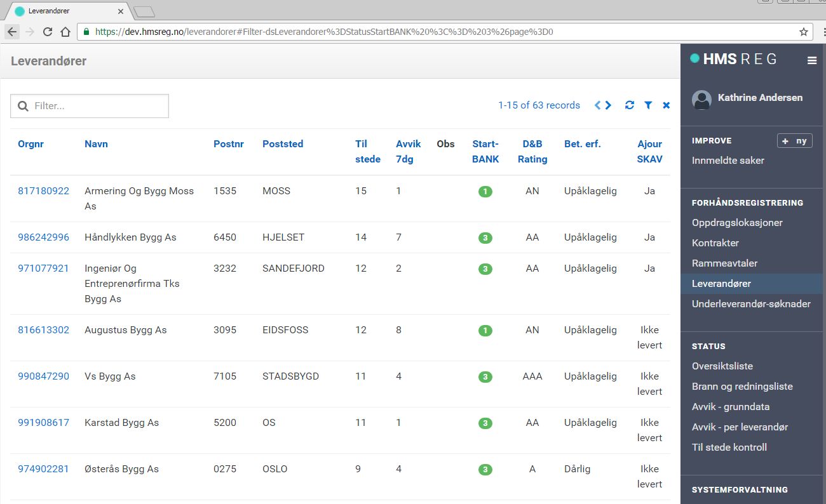Open Innmeldte saker in sidebar
The height and width of the screenshot is (504, 826).
tap(728, 161)
